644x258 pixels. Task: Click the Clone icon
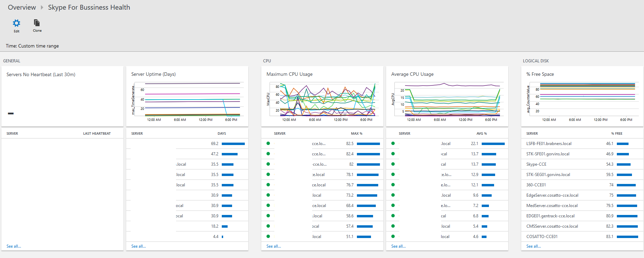click(x=37, y=23)
